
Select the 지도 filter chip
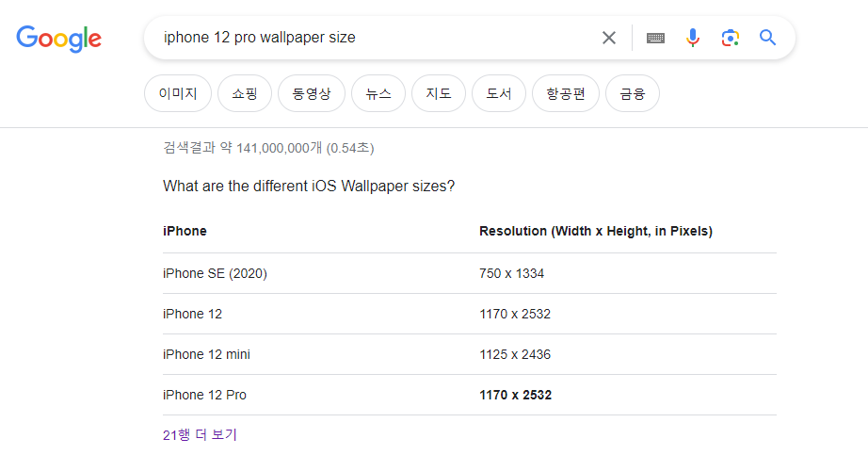coord(439,93)
